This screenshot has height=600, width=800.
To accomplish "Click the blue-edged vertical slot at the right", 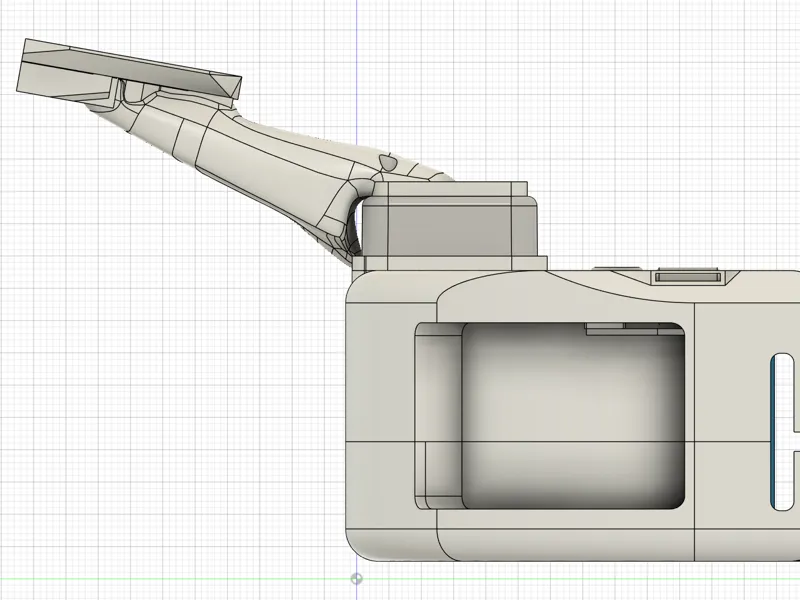I will 782,432.
